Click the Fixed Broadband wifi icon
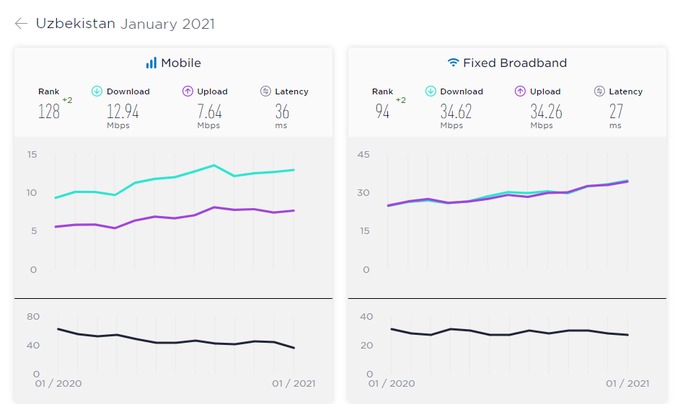The width and height of the screenshot is (680, 404). tap(453, 63)
